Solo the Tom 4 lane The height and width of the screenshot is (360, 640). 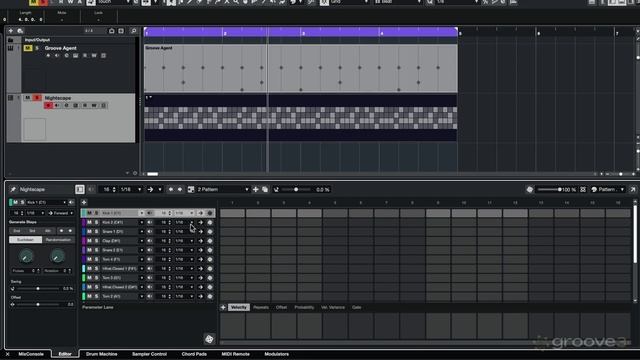pyautogui.click(x=97, y=259)
